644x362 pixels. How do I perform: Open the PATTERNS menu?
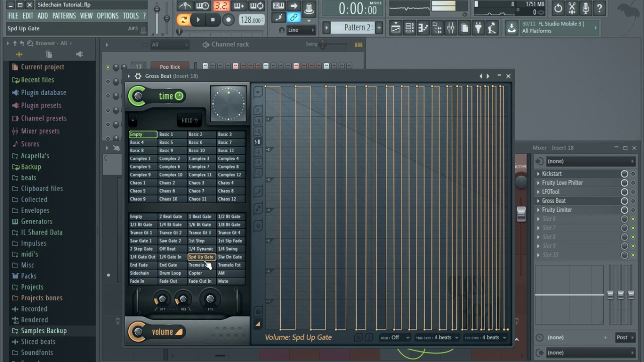coord(64,16)
